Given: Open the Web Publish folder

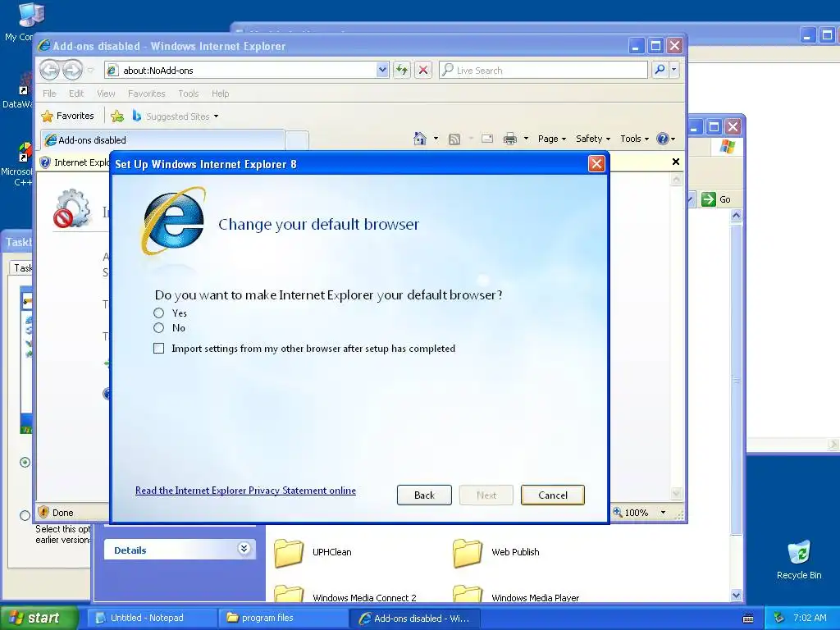Looking at the screenshot, I should tap(496, 552).
